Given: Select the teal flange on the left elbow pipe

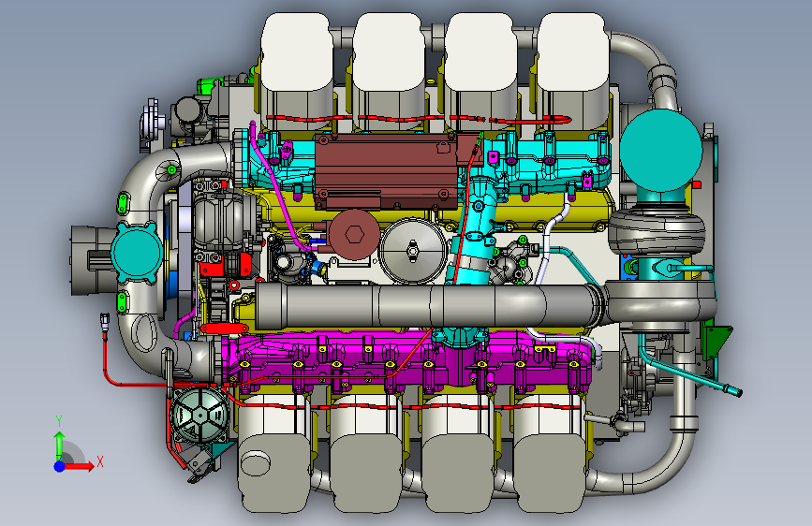Looking at the screenshot, I should pyautogui.click(x=137, y=253).
